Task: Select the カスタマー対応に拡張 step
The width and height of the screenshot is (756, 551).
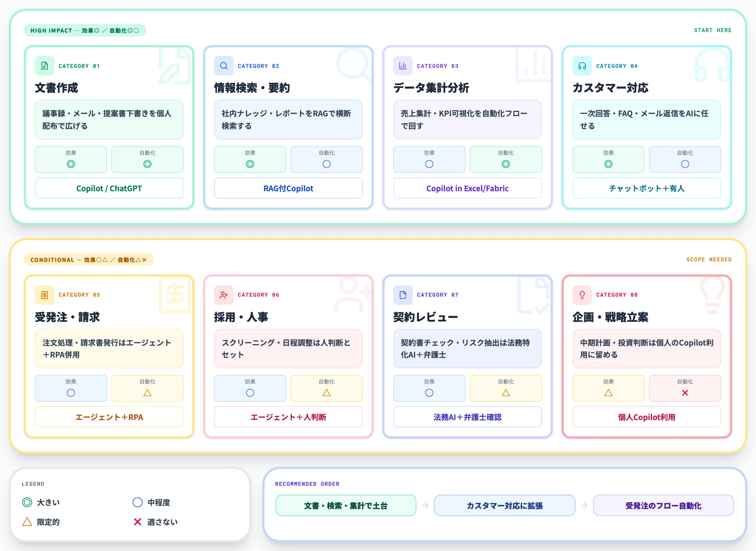Action: (505, 506)
